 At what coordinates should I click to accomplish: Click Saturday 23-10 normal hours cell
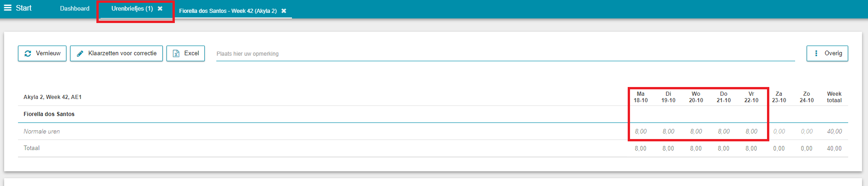click(x=779, y=132)
